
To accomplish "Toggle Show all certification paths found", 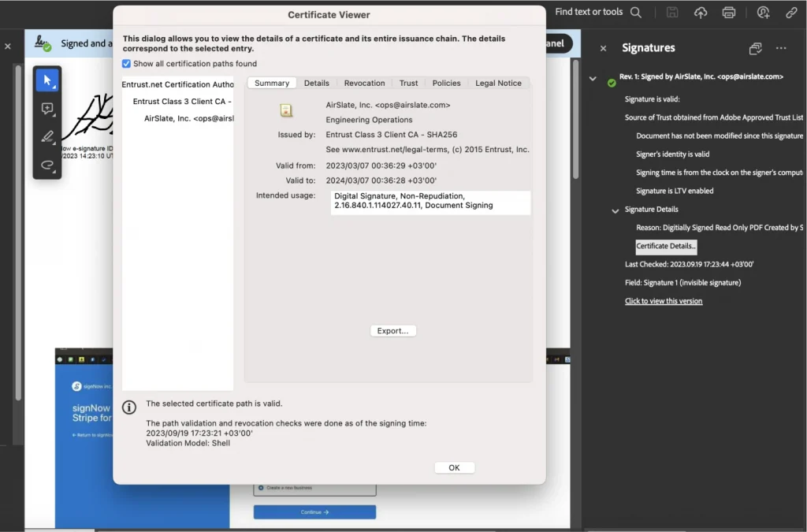I will [x=127, y=64].
